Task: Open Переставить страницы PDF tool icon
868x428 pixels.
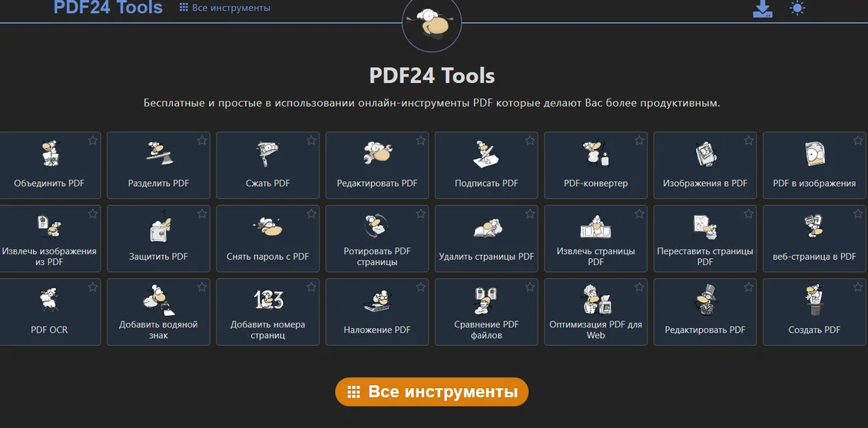Action: (705, 227)
